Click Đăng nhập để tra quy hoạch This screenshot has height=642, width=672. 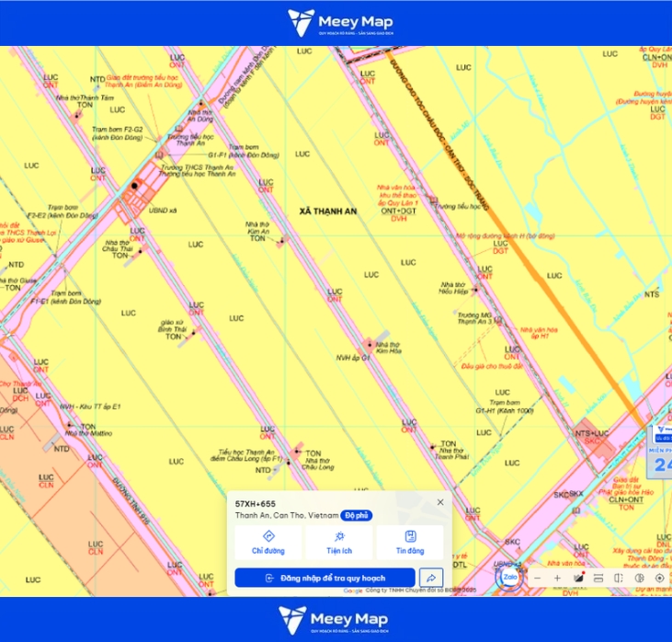325,579
